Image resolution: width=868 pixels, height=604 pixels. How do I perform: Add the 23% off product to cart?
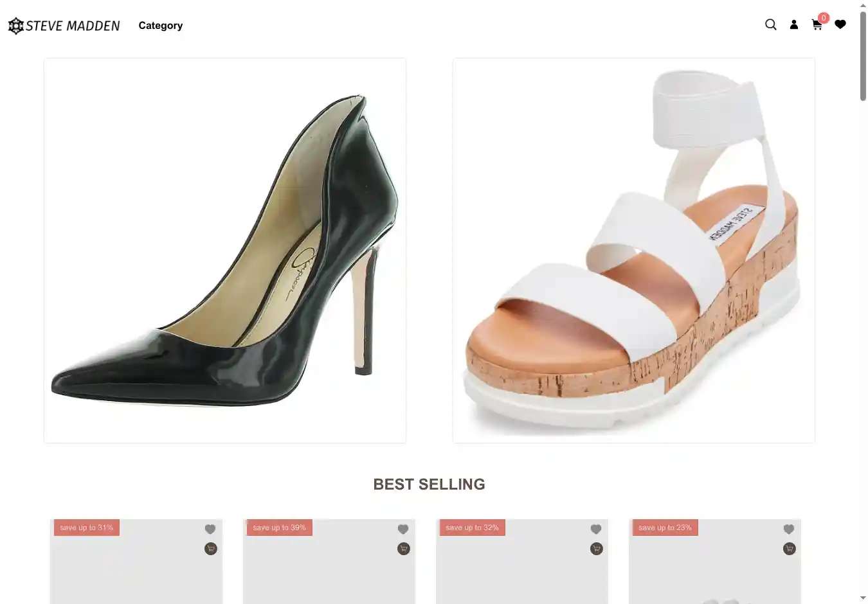click(790, 549)
